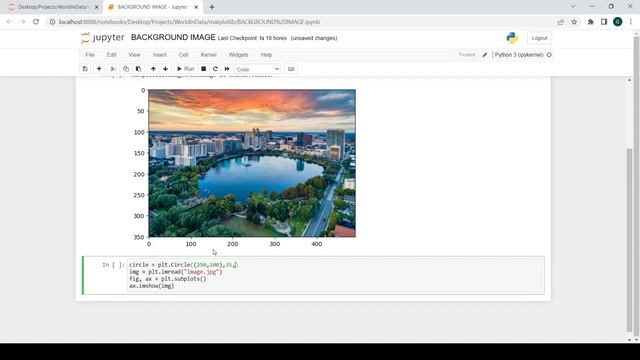Save notebook with the floppy disk icon

point(85,69)
